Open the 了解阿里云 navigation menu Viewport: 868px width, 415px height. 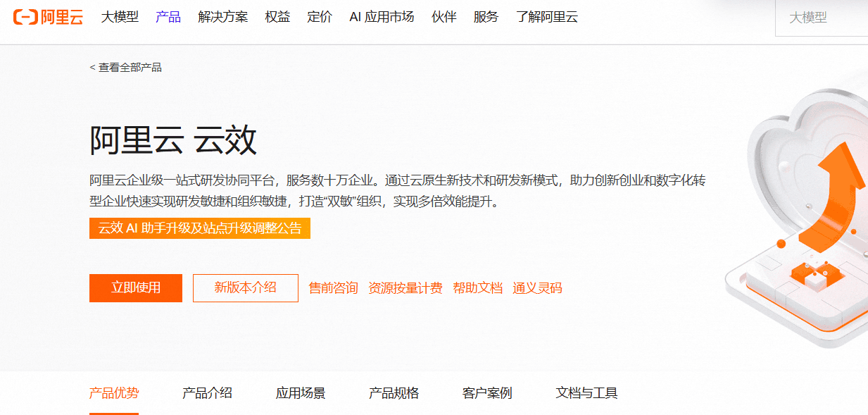click(x=547, y=18)
